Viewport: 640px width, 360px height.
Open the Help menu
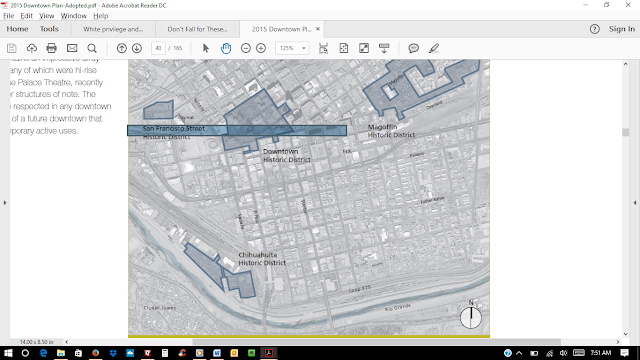pyautogui.click(x=100, y=16)
